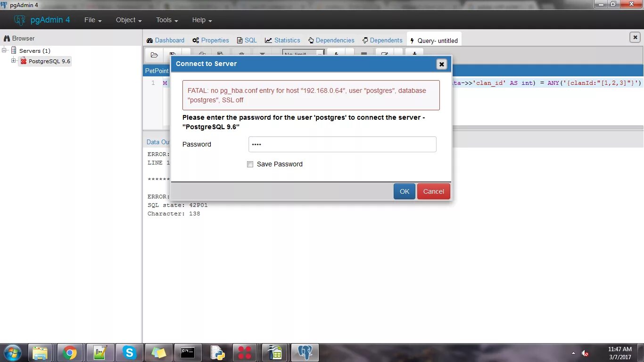Select the Servers (1) tree item
This screenshot has width=644, height=362.
[35, 50]
